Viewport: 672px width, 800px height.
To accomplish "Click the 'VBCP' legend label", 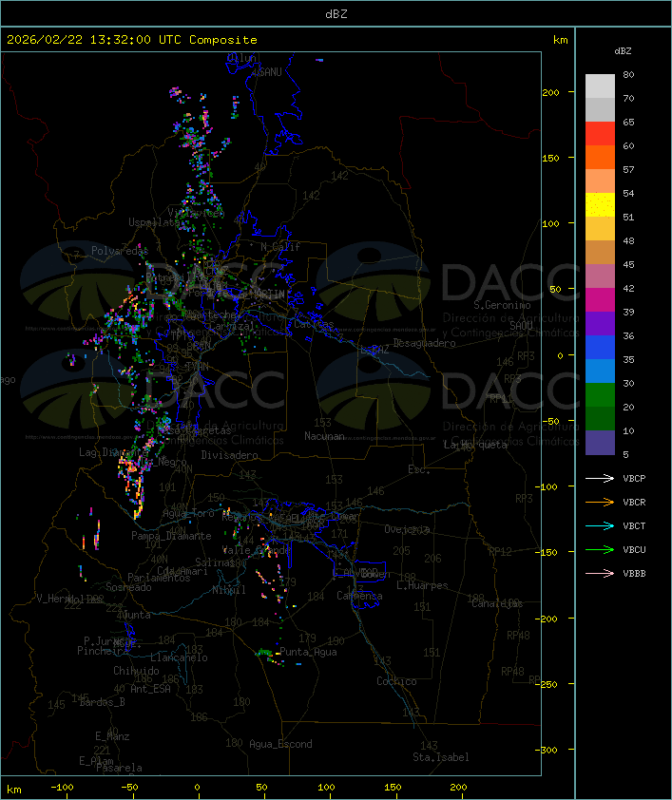I will [634, 479].
